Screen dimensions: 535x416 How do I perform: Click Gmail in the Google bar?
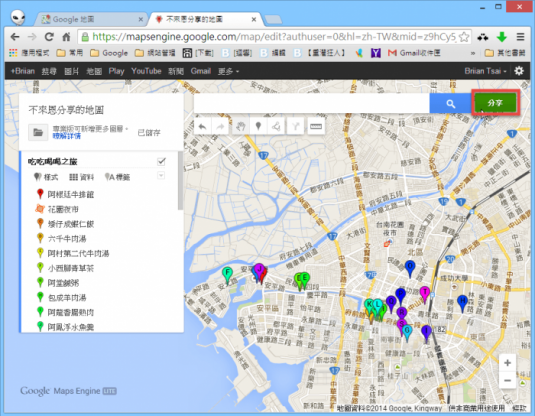(201, 71)
